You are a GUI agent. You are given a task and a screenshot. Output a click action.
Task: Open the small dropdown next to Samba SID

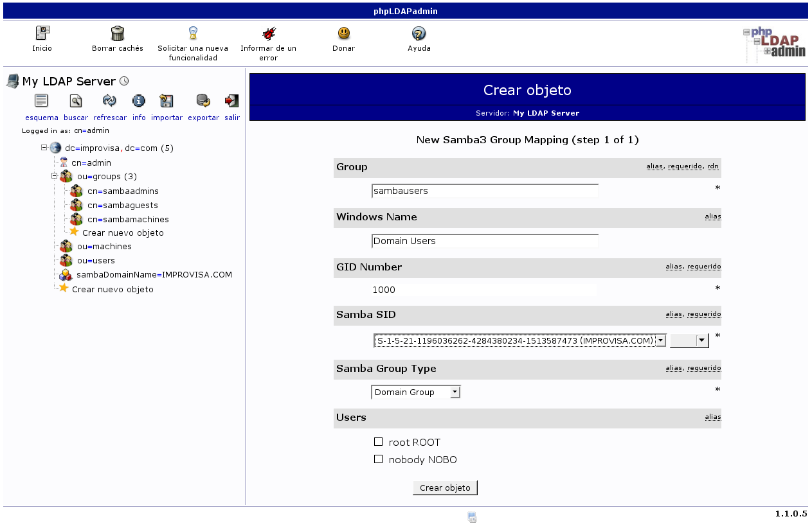click(x=689, y=340)
